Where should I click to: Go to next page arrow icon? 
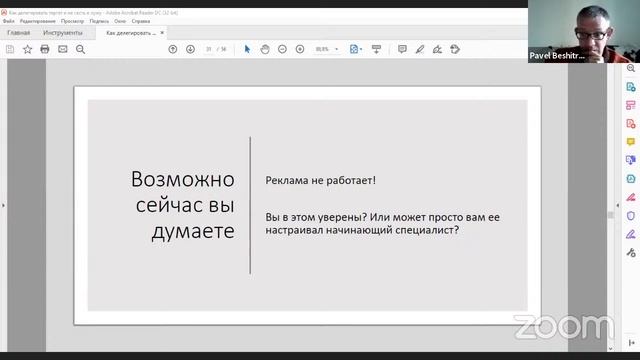click(x=190, y=49)
